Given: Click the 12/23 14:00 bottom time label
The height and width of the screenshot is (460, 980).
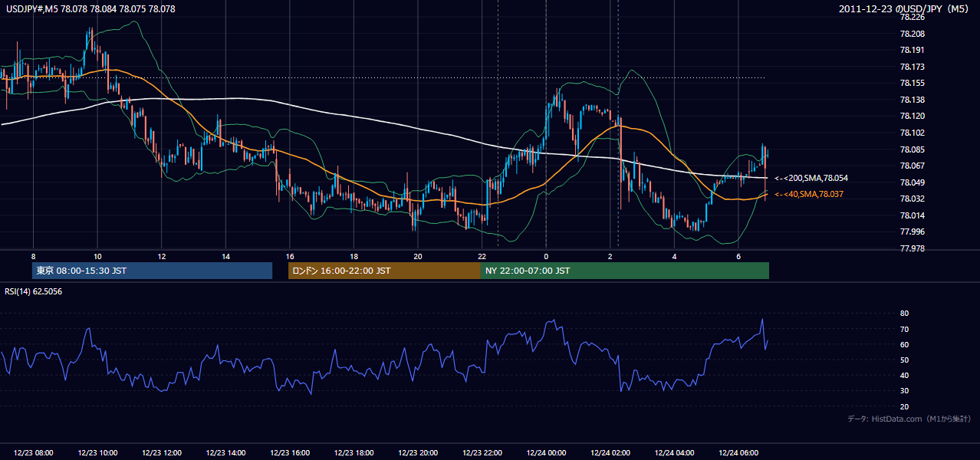Looking at the screenshot, I should [x=225, y=453].
